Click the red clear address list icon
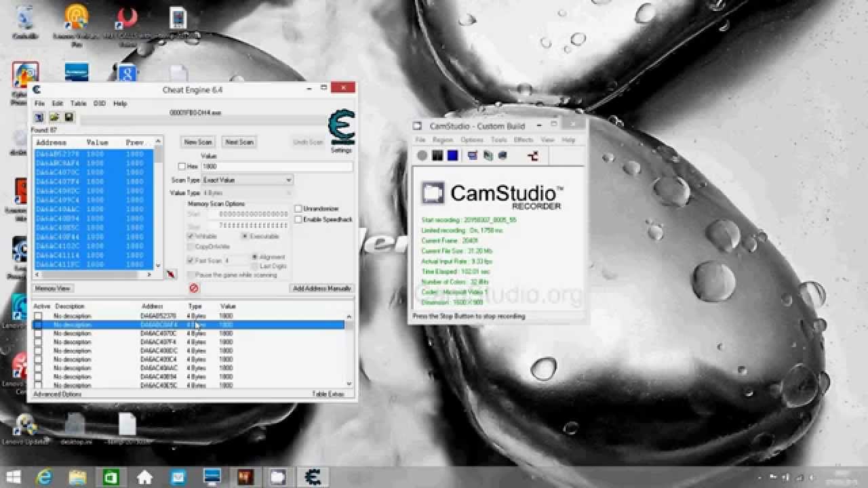868x488 pixels. coord(194,288)
